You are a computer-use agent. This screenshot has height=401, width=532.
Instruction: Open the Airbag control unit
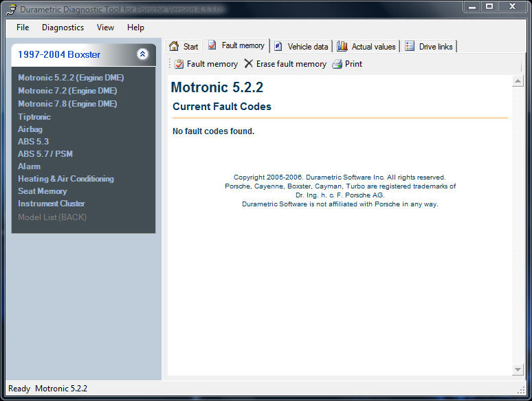[30, 129]
